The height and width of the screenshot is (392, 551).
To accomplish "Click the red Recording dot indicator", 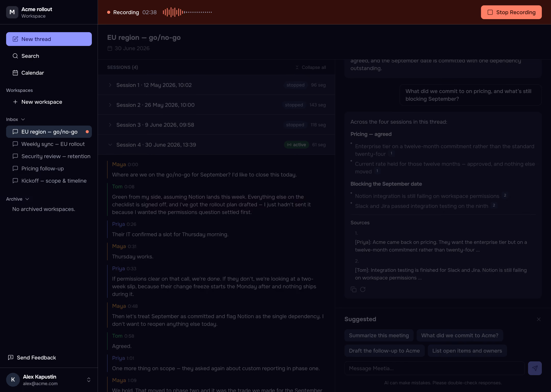I will [109, 12].
